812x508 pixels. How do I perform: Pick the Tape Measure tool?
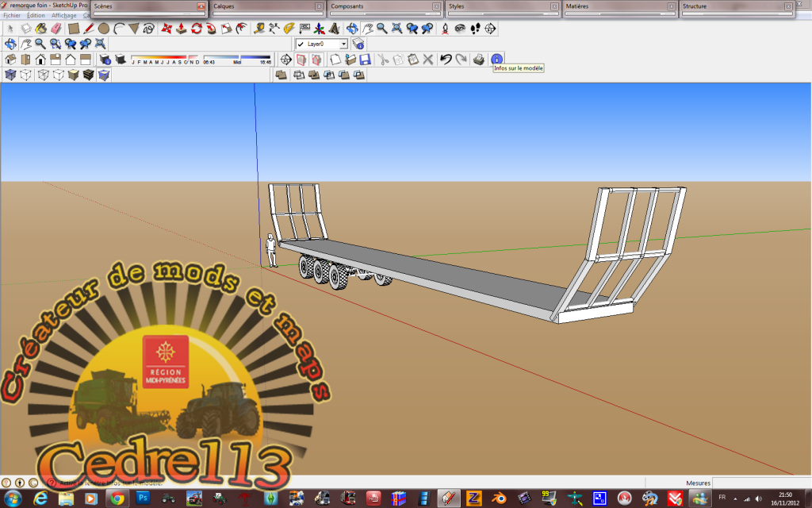point(259,29)
